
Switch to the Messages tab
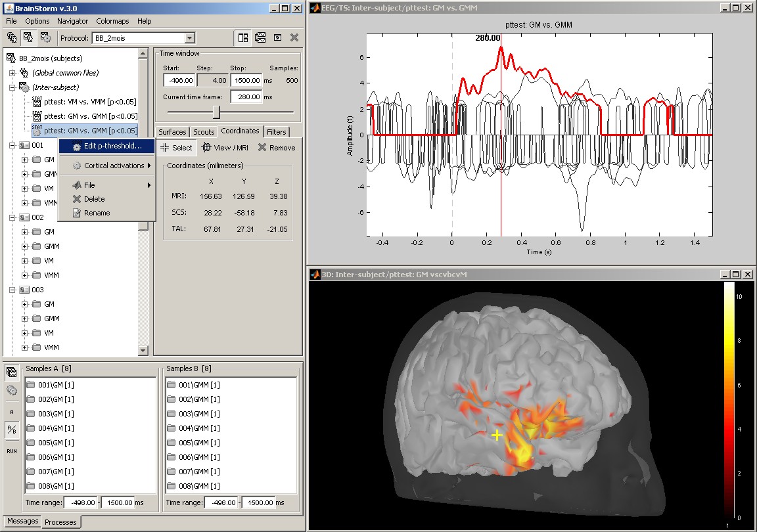[x=22, y=521]
